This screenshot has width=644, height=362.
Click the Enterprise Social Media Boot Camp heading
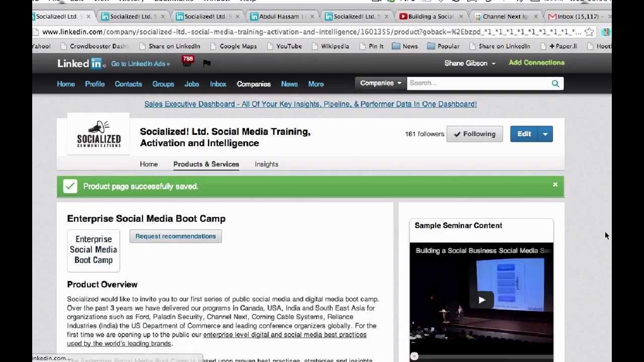(x=146, y=219)
